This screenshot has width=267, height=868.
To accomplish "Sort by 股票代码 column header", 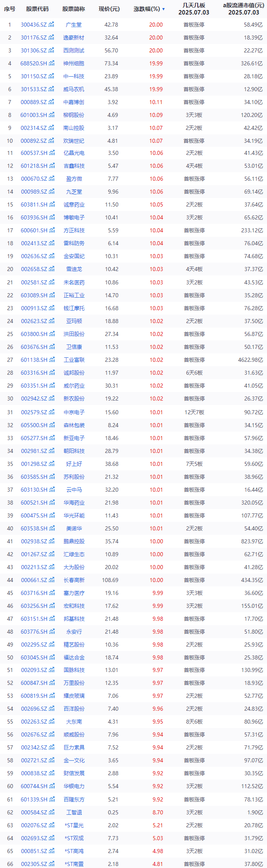I will pyautogui.click(x=37, y=9).
